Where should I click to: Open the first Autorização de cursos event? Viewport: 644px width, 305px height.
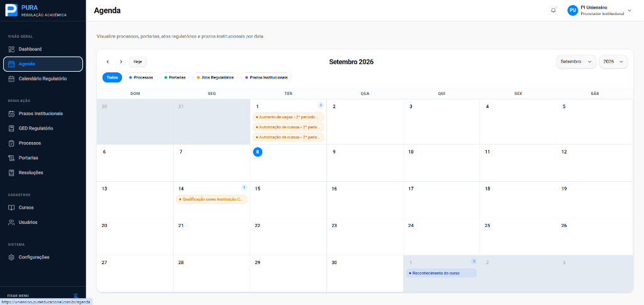click(288, 127)
